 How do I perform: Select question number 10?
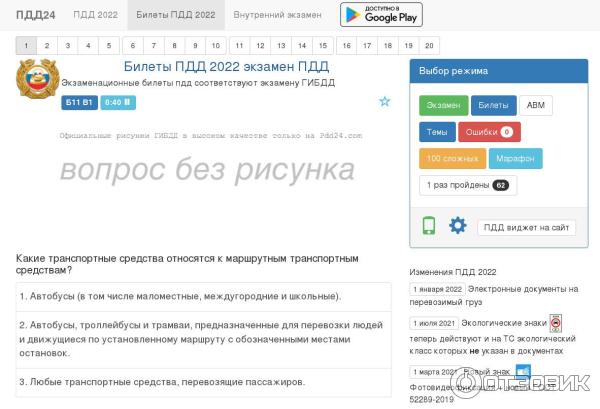[216, 46]
